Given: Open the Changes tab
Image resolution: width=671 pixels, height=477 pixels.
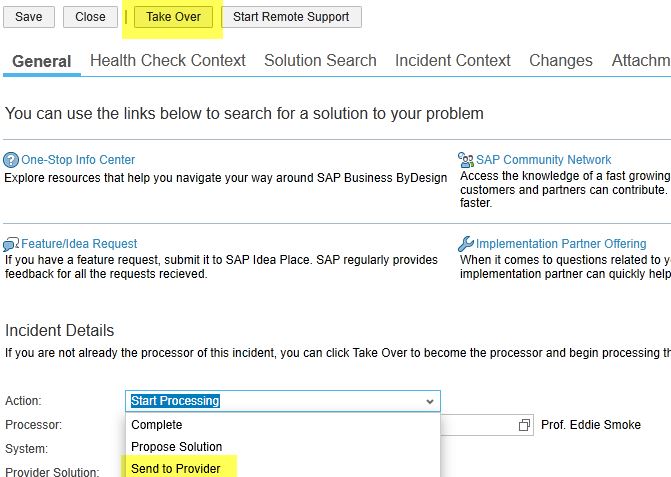Looking at the screenshot, I should (x=561, y=60).
